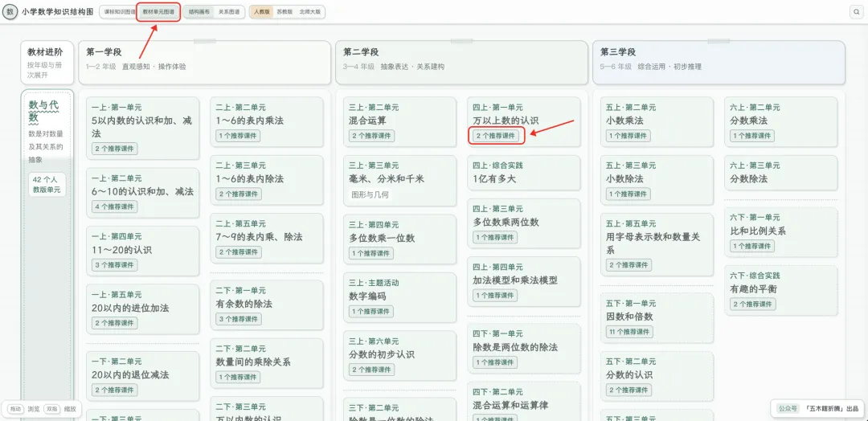Screen dimensions: 868x421
Task: Open the 1~6的表内乘法 unit card
Action: 267,122
